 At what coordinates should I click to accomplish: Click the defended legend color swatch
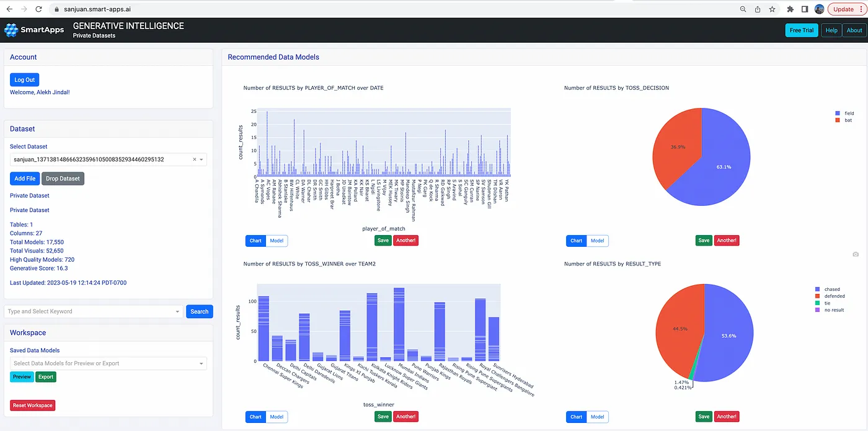[818, 296]
